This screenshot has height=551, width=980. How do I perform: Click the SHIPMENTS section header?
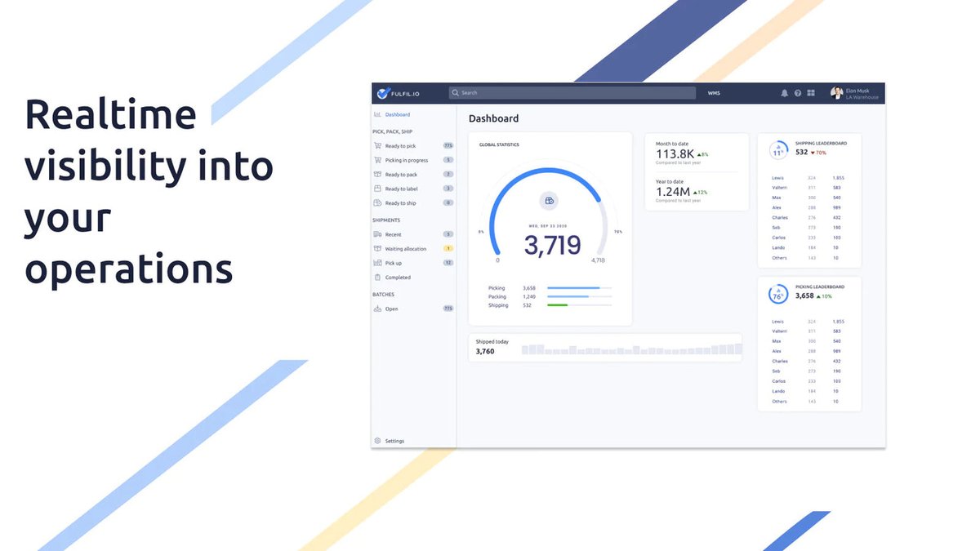[386, 220]
